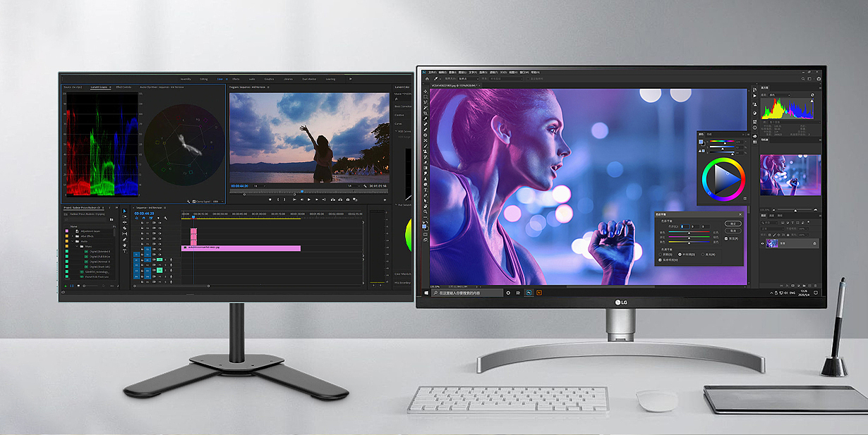Toggle the 保持明度 preserve luminosity checkbox
The height and width of the screenshot is (435, 868).
tap(660, 260)
